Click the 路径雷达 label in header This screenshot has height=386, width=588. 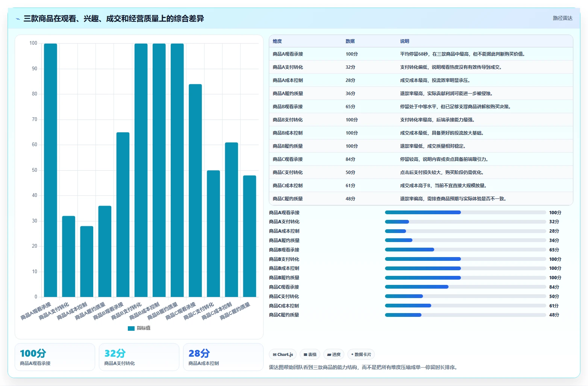pos(562,18)
